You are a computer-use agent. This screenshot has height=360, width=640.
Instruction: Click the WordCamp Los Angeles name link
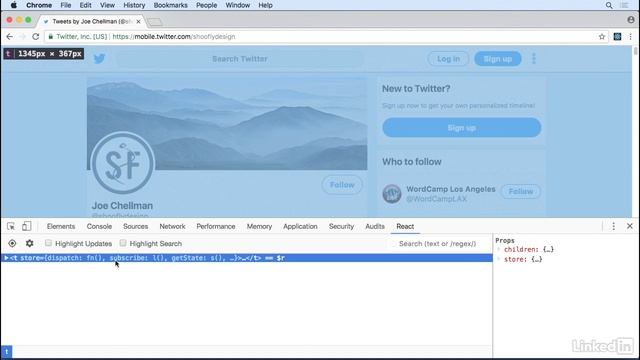pyautogui.click(x=451, y=189)
